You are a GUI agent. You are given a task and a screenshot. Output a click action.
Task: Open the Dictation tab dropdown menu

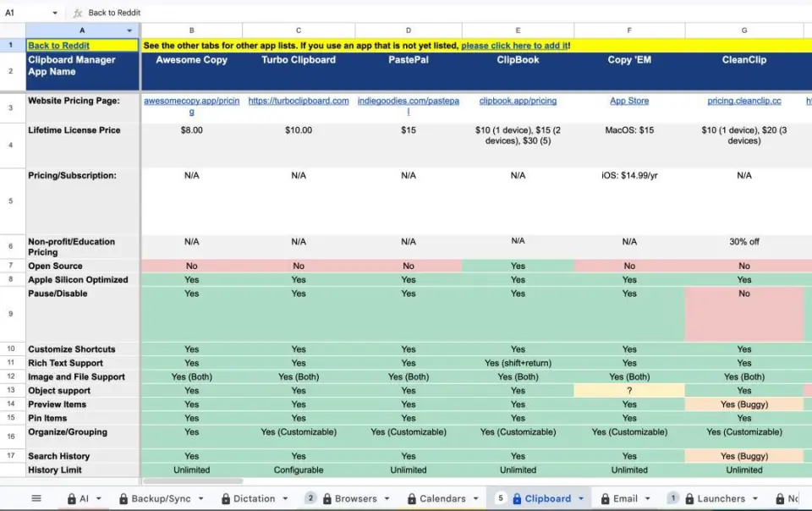[x=285, y=498]
